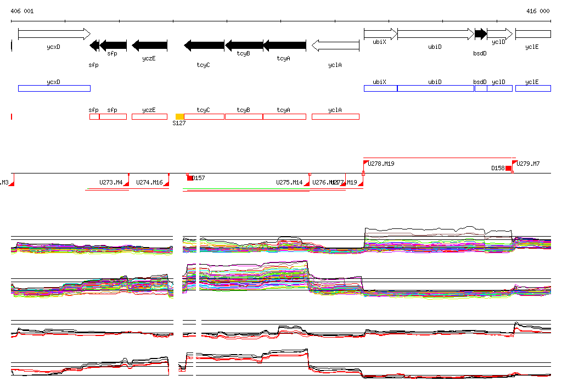Click the red yczE annotation box

149,116
